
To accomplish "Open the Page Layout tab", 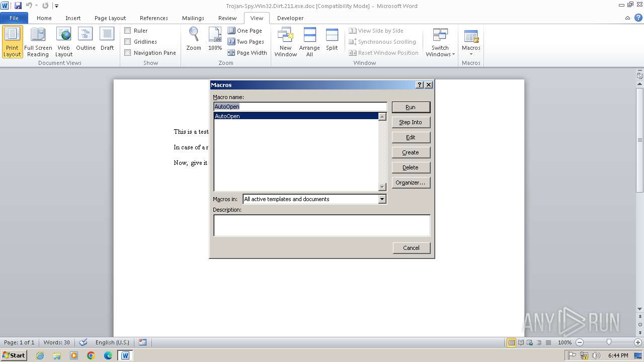I will tap(110, 18).
